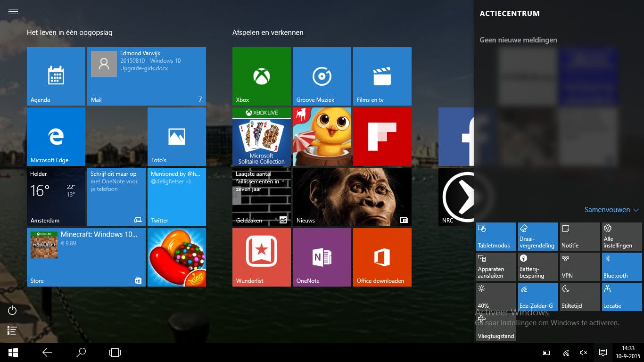
Task: Open the Nieuws tile
Action: click(352, 197)
